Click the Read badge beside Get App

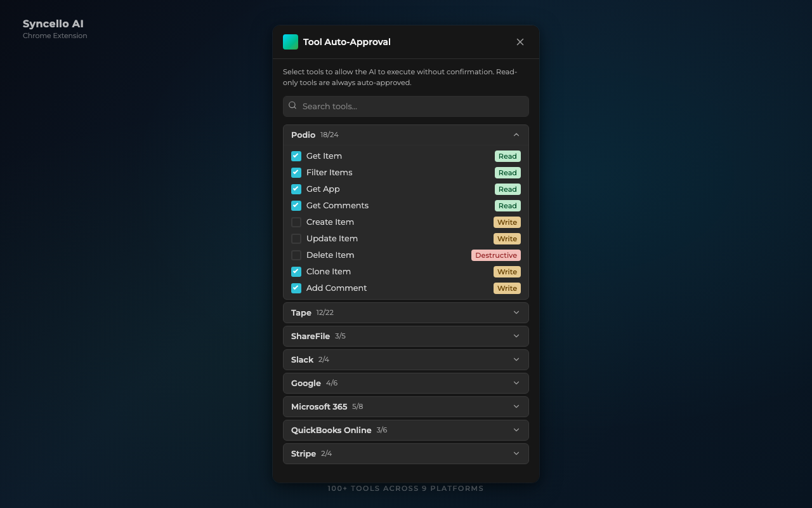click(x=507, y=189)
